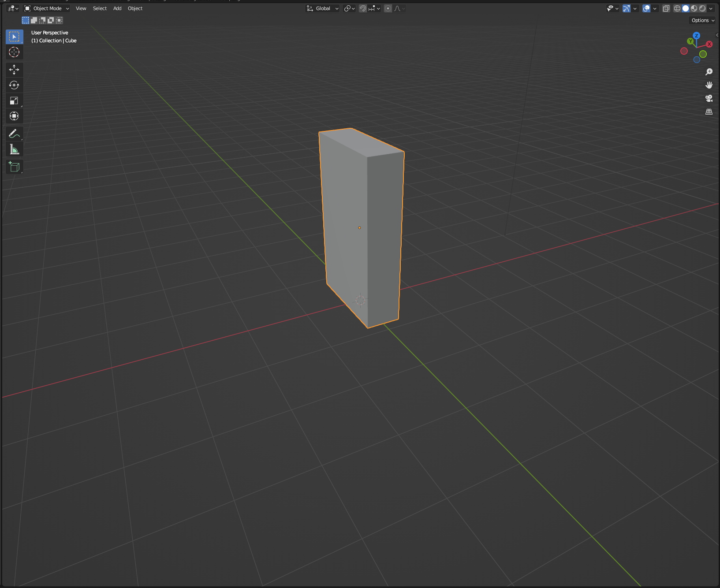The image size is (720, 588).
Task: Click the pan hand viewport icon
Action: point(709,85)
